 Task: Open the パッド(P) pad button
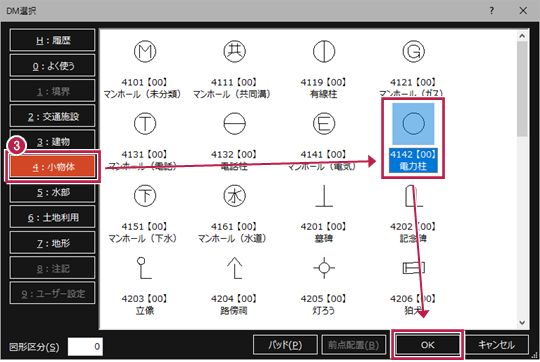point(285,345)
